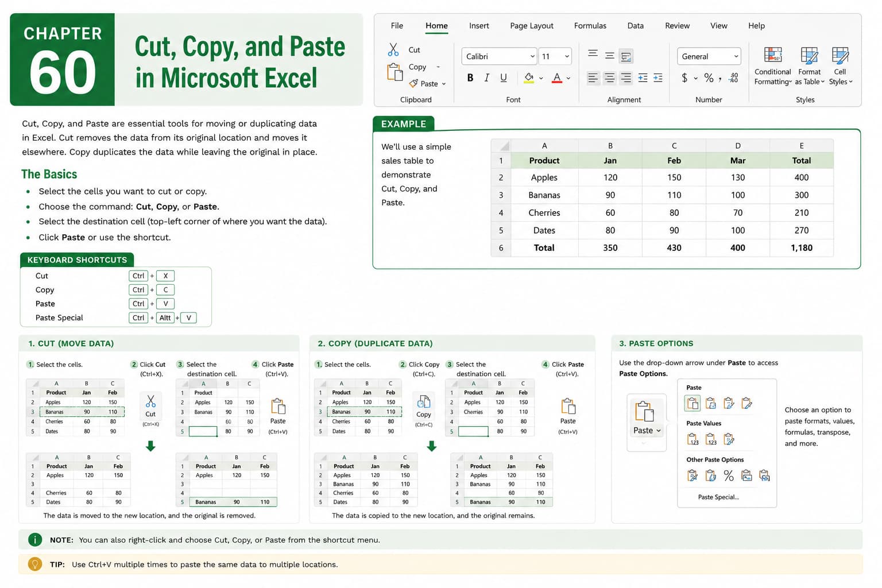Click the Cut label in the ribbon Clipboard group

pyautogui.click(x=414, y=50)
